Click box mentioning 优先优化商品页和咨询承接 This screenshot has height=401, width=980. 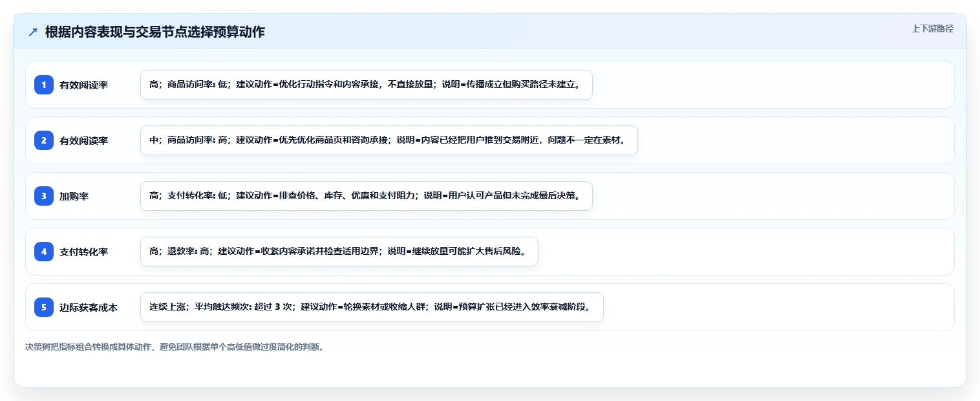pos(389,140)
